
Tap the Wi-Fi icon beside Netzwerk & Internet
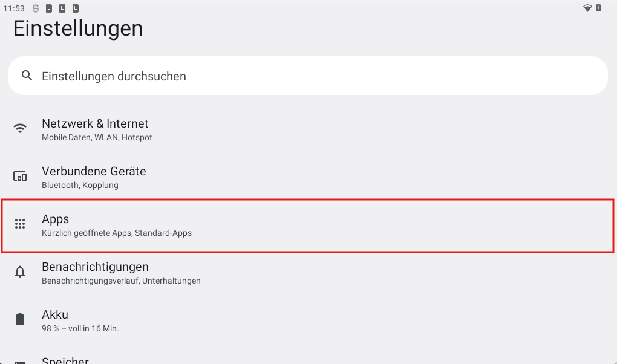point(20,128)
